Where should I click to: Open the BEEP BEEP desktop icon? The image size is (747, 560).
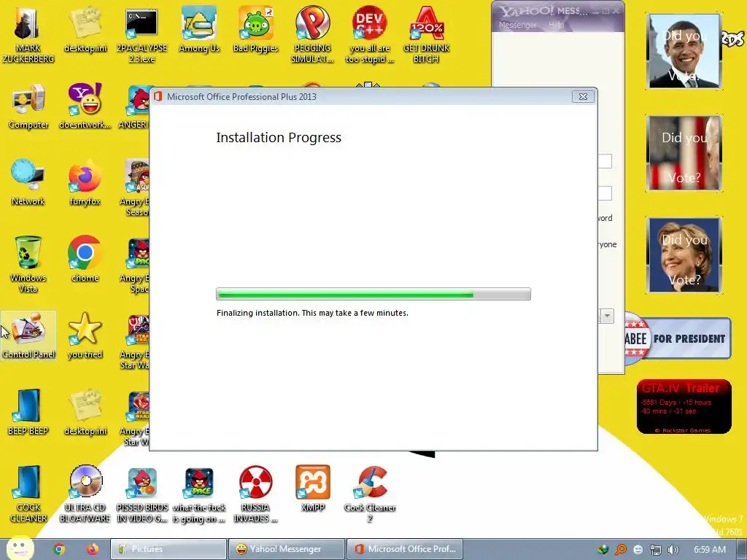click(28, 413)
